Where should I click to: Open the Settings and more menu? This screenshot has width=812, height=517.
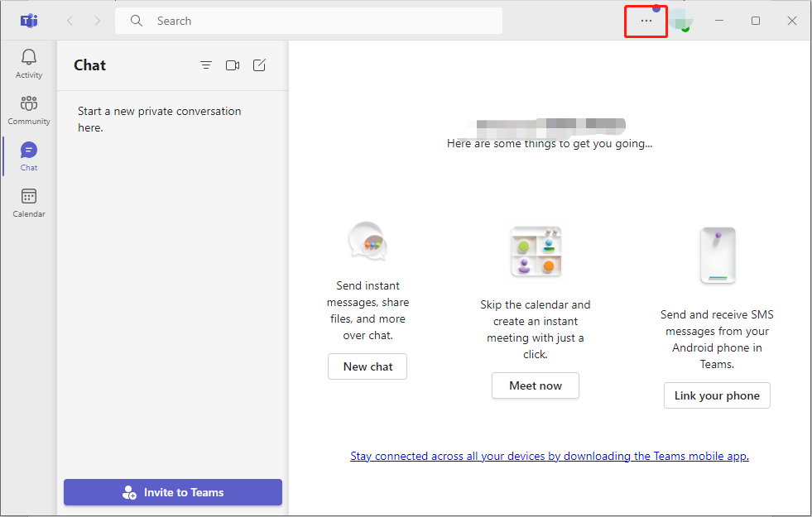[646, 21]
